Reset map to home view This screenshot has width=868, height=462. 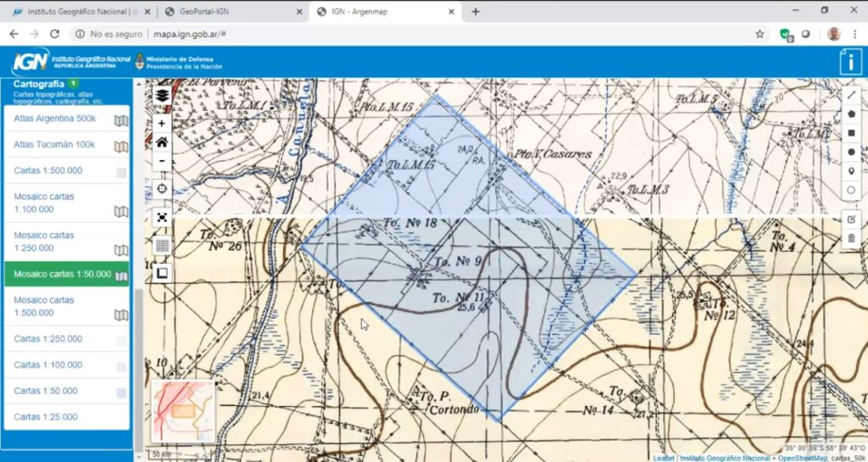(162, 142)
